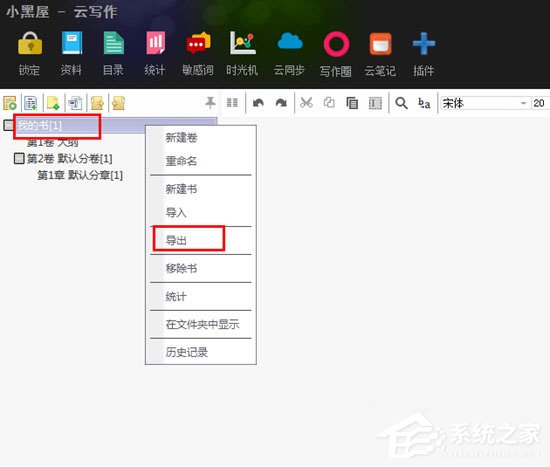
Task: Click the new book toolbar icon
Action: coord(10,103)
